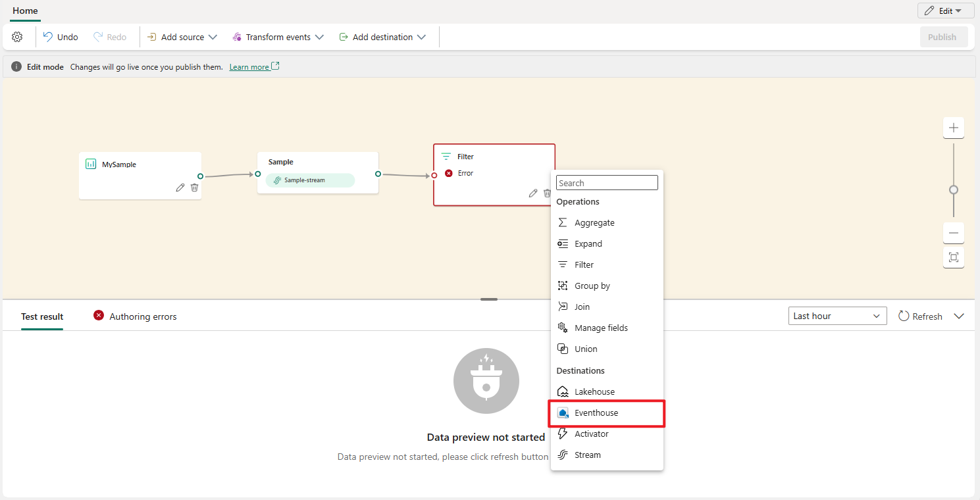Click the Search field in the operations menu

(x=606, y=182)
